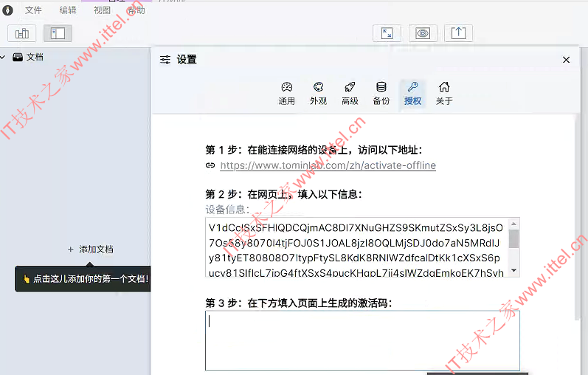Click the link chain icon before URL
The image size is (588, 375).
click(210, 165)
